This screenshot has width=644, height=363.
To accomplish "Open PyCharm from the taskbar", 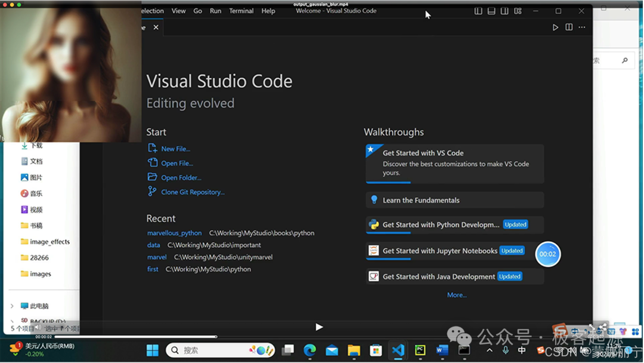I will click(420, 350).
